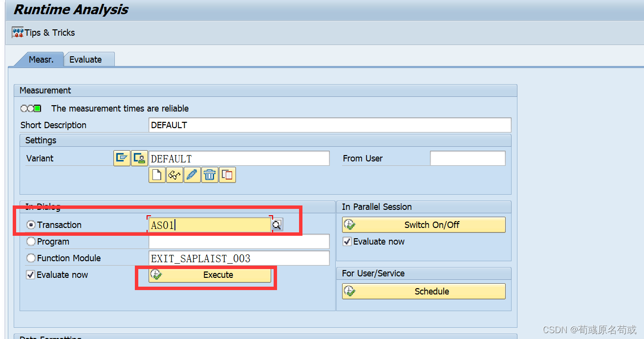Click the Variant name input field

[x=239, y=158]
